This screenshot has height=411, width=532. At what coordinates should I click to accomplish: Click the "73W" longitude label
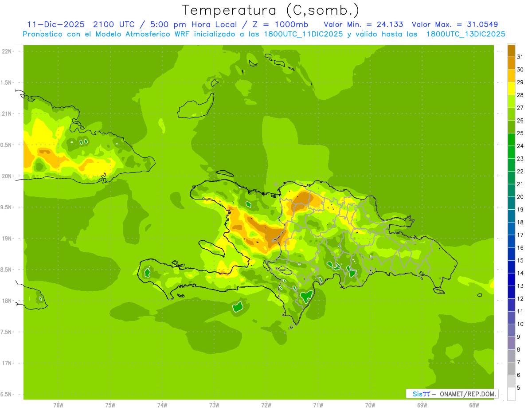click(214, 405)
